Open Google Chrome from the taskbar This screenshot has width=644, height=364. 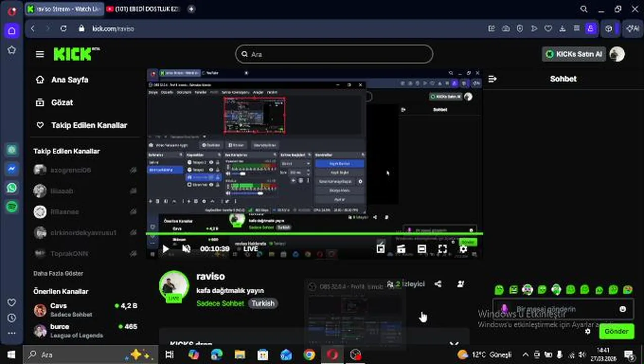309,354
